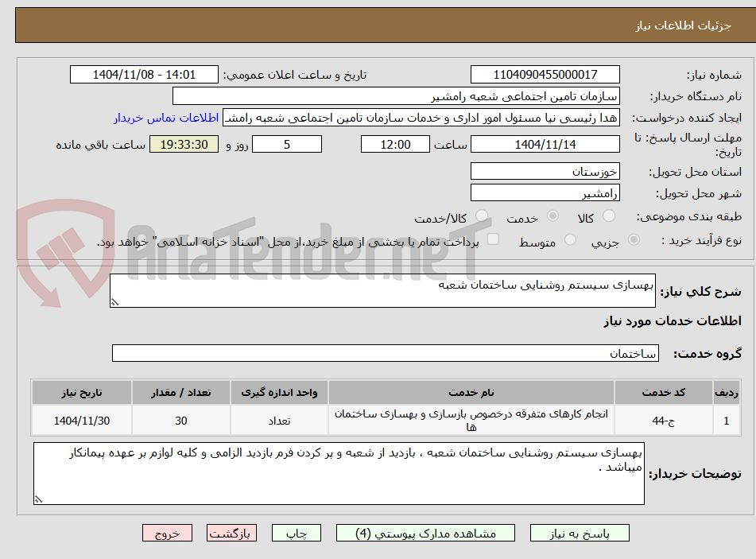Image resolution: width=756 pixels, height=559 pixels.
Task: Click the خروج exit button
Action: tap(167, 534)
